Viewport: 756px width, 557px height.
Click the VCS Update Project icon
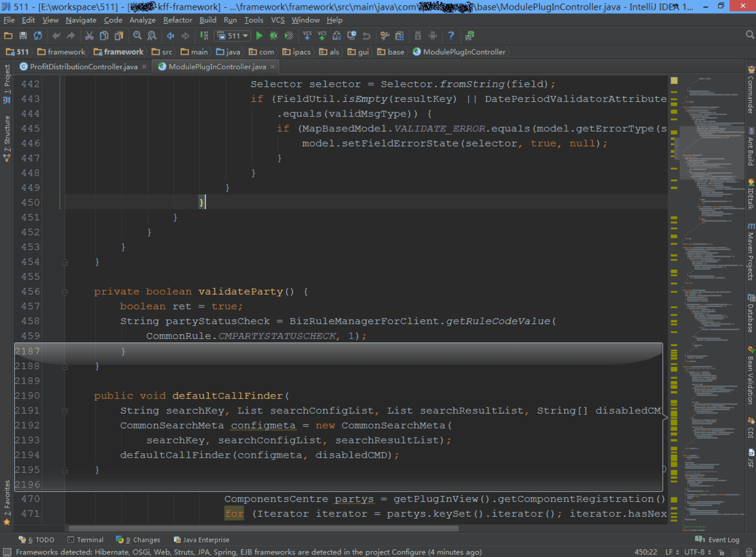307,36
